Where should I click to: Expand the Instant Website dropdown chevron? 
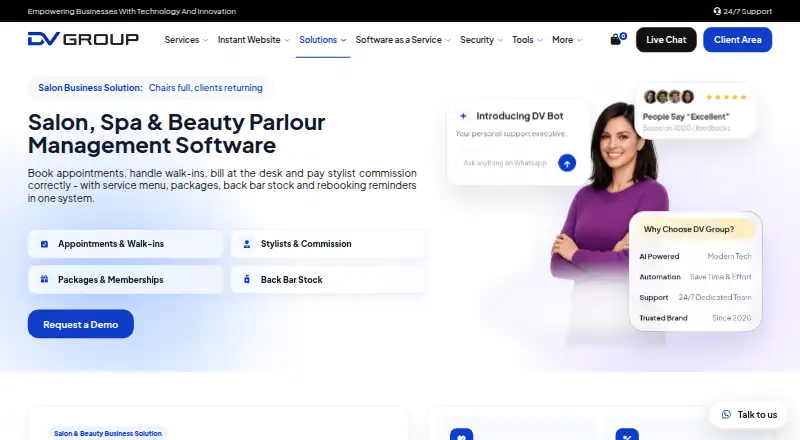[287, 40]
